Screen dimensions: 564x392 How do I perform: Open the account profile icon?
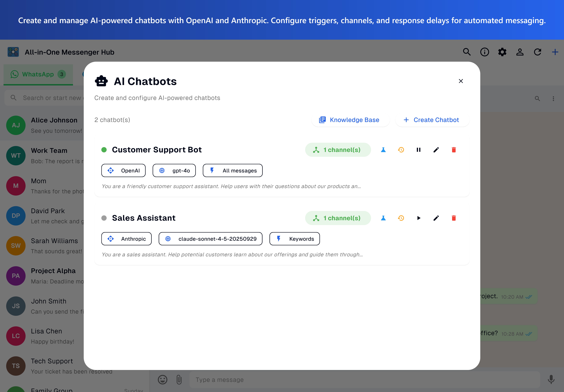[x=520, y=52]
